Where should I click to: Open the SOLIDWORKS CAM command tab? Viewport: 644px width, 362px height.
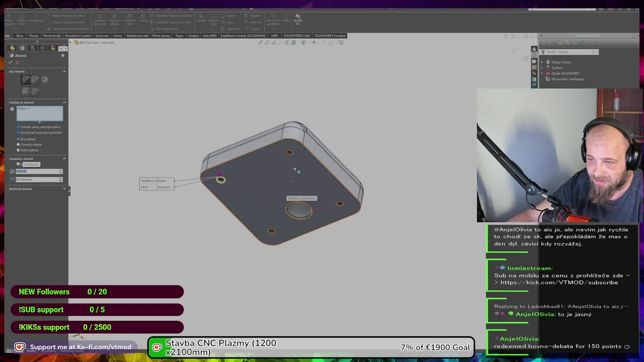pos(297,36)
